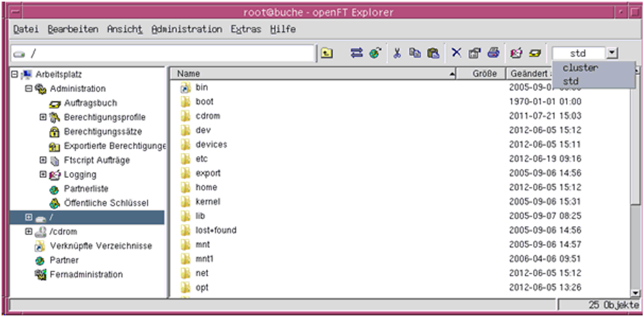Click the yellow Auftragsbuch toolbar icon

pos(535,53)
